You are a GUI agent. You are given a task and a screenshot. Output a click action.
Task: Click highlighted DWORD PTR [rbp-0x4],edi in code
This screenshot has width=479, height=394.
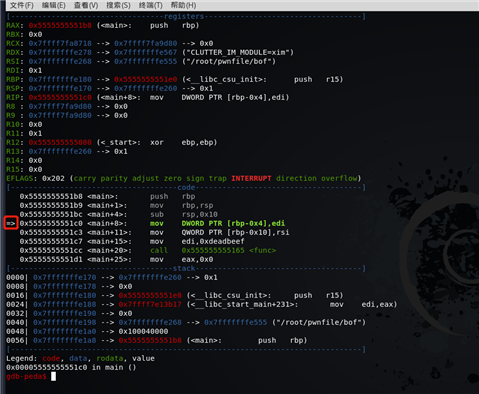[233, 224]
